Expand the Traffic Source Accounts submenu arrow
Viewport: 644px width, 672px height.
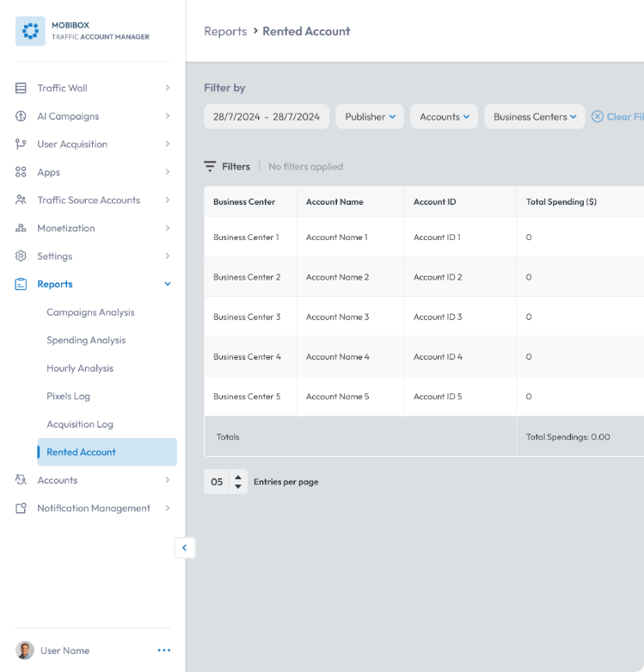[x=168, y=200]
